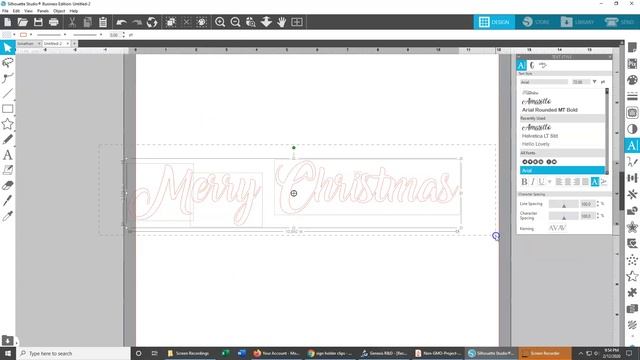Switch to the Untitled-2 document tab
The height and width of the screenshot is (360, 640).
(53, 43)
